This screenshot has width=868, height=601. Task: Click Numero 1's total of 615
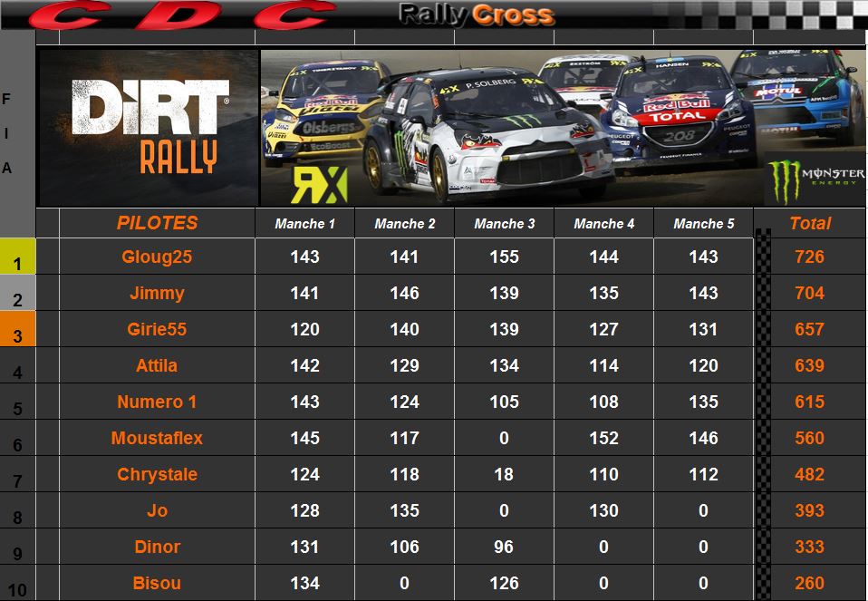810,402
